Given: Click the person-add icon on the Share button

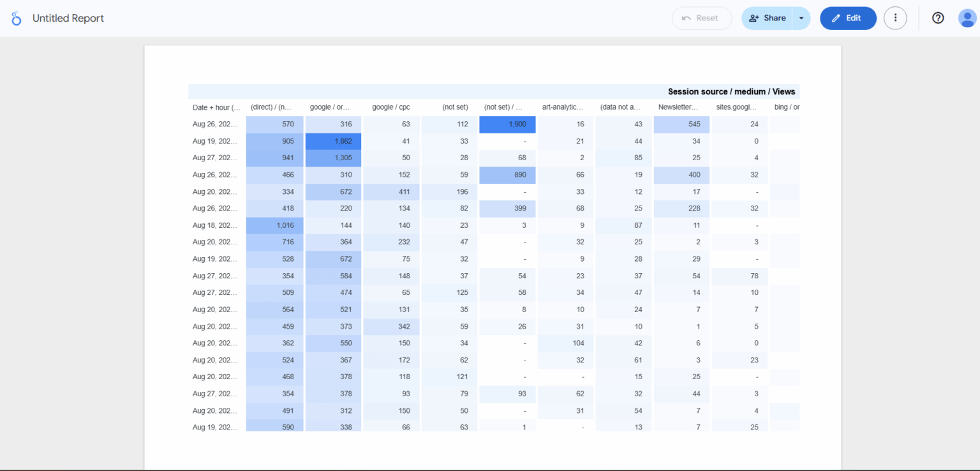Looking at the screenshot, I should pyautogui.click(x=755, y=18).
